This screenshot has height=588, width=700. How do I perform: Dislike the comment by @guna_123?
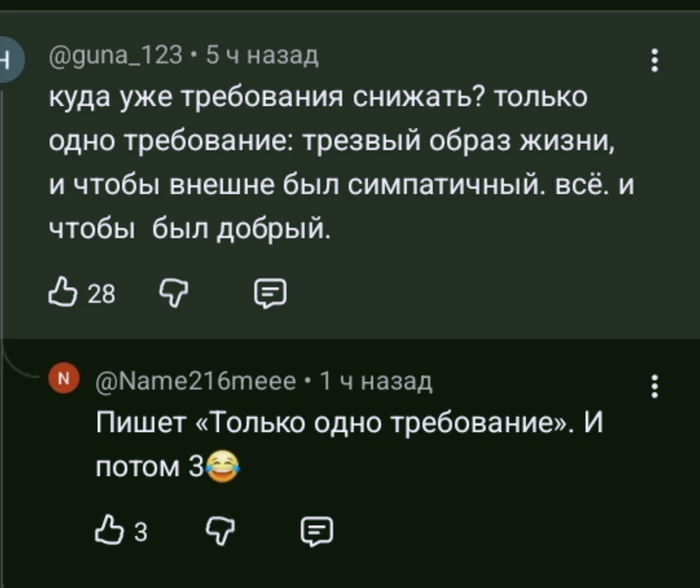point(172,293)
